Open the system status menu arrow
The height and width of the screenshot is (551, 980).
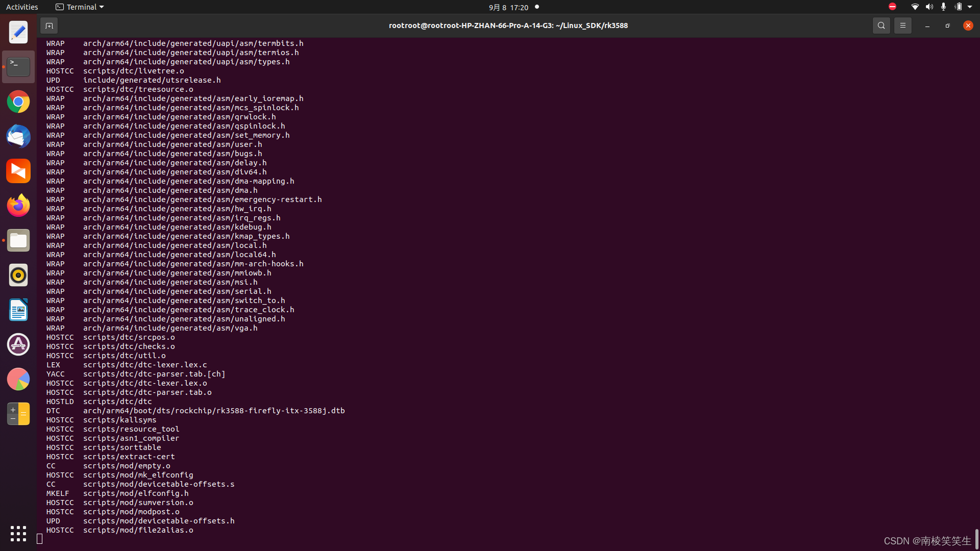coord(970,7)
